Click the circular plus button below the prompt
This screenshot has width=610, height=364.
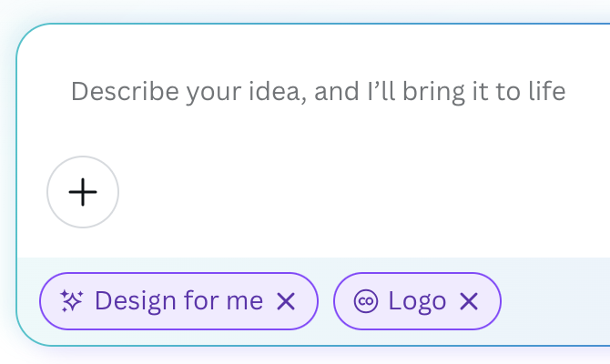tap(83, 192)
